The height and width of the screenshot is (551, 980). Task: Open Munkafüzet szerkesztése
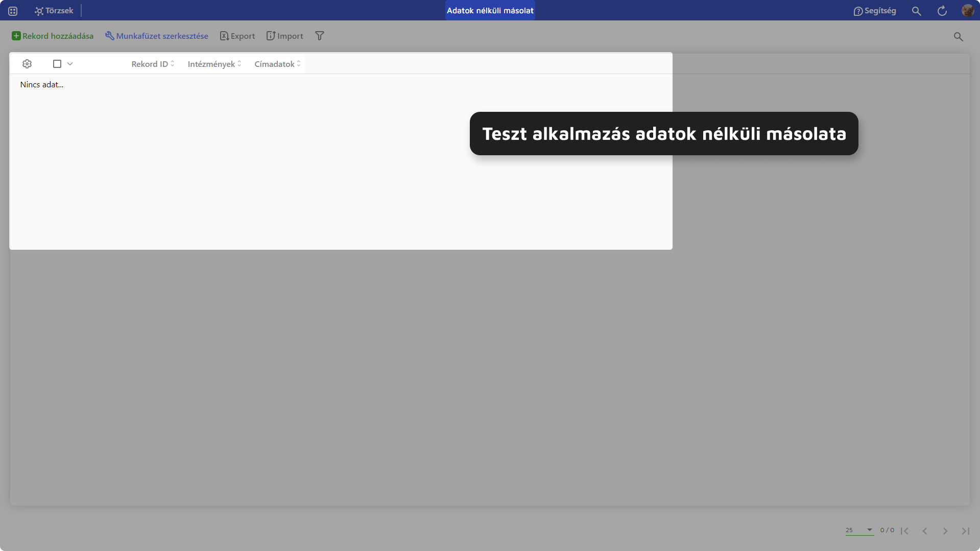[156, 35]
